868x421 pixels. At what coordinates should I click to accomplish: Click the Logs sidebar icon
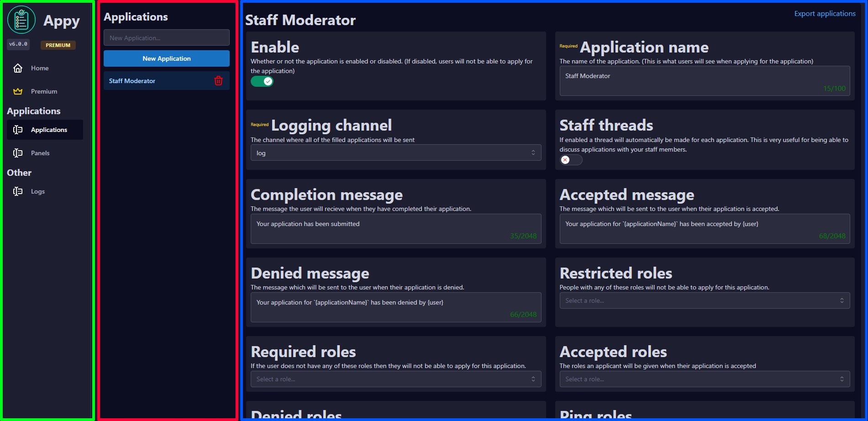(x=18, y=191)
